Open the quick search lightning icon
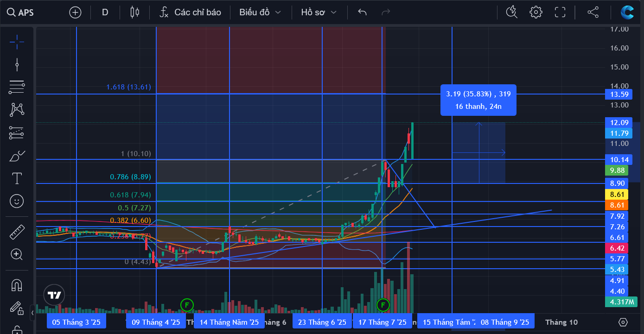 (x=512, y=13)
